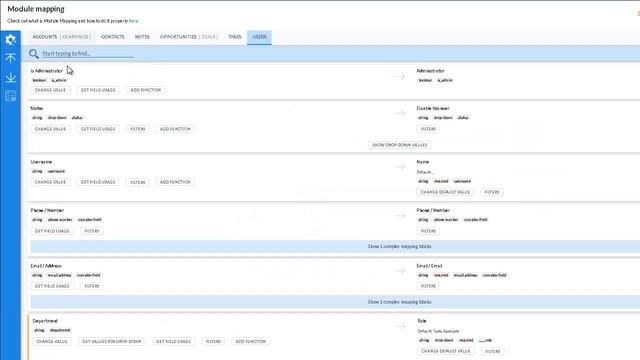
Task: Click Get Field Usage for Username
Action: (x=98, y=182)
